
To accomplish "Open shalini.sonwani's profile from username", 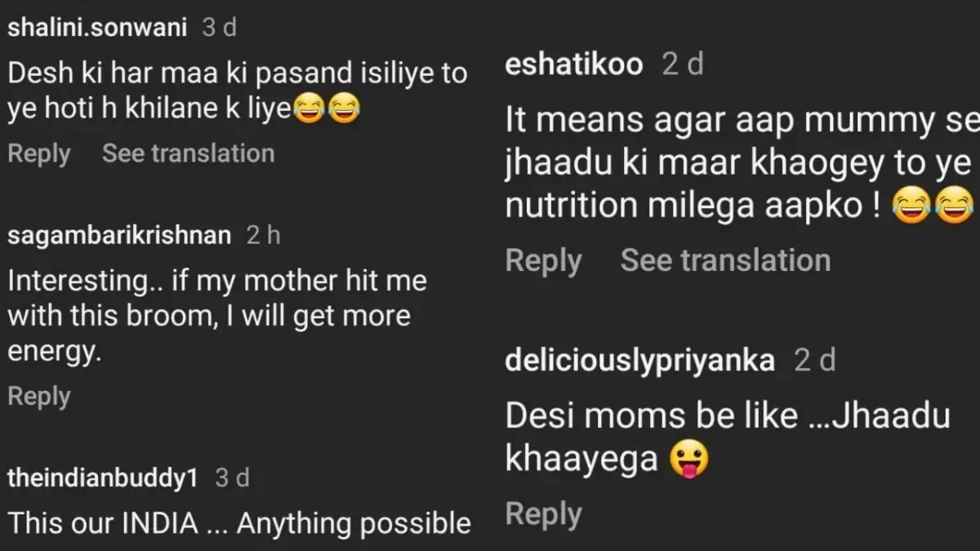I will click(x=96, y=29).
